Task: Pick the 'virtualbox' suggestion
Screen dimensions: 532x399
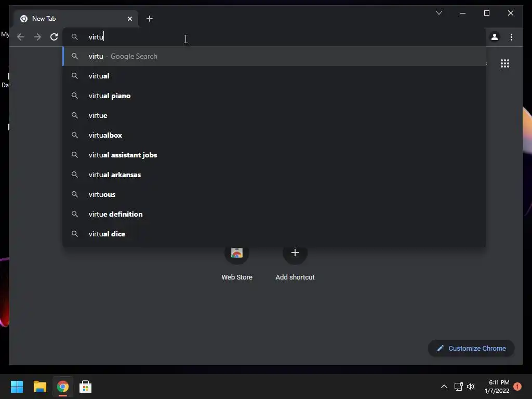Action: pos(274,135)
